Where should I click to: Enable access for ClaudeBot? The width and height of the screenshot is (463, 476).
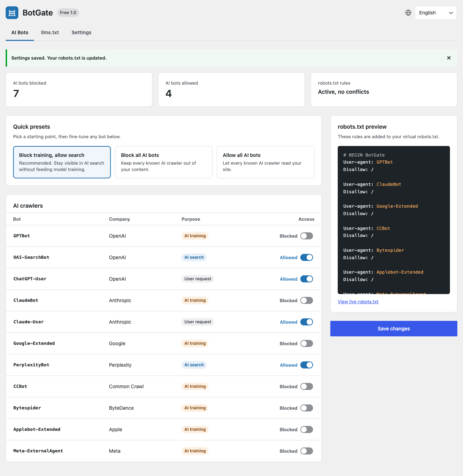coord(307,300)
